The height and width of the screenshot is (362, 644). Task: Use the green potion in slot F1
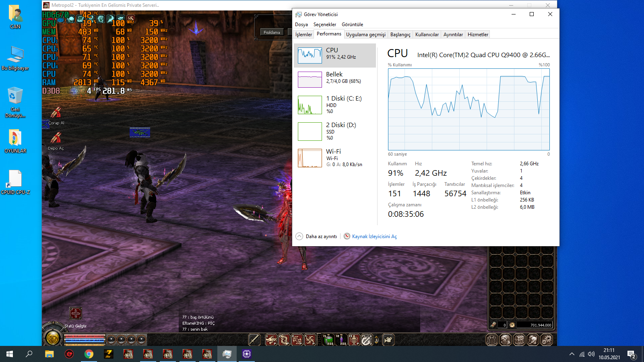click(x=328, y=340)
